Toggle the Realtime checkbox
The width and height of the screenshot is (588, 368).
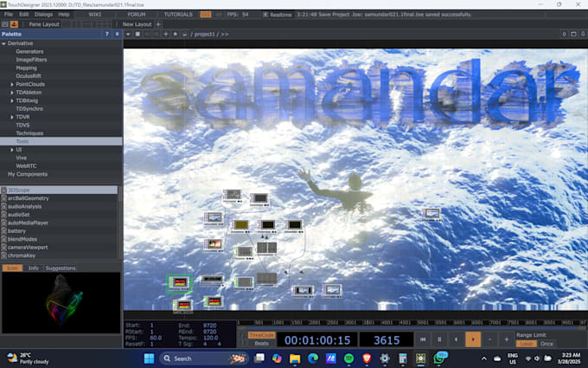(265, 15)
